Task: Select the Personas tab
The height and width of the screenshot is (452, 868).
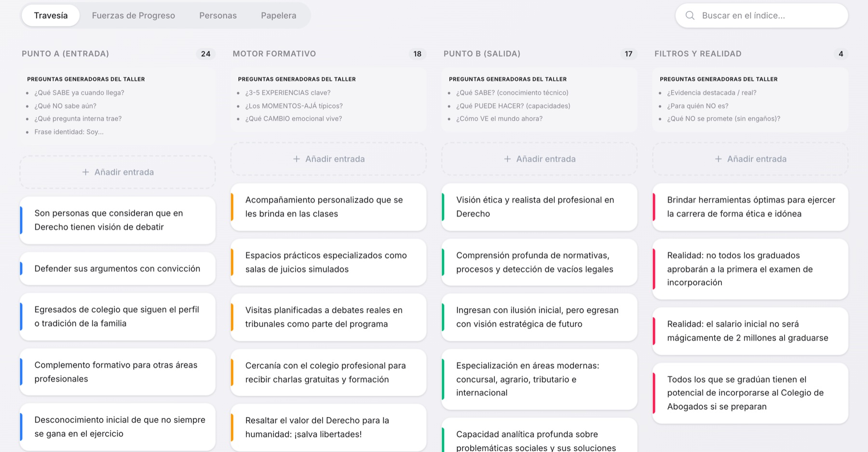Action: [x=218, y=15]
